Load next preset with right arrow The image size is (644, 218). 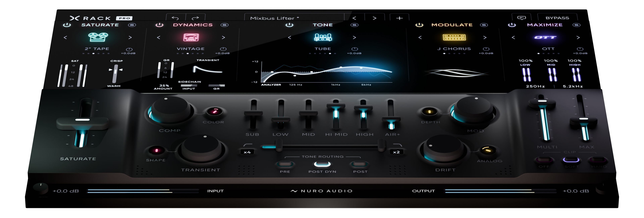point(374,18)
